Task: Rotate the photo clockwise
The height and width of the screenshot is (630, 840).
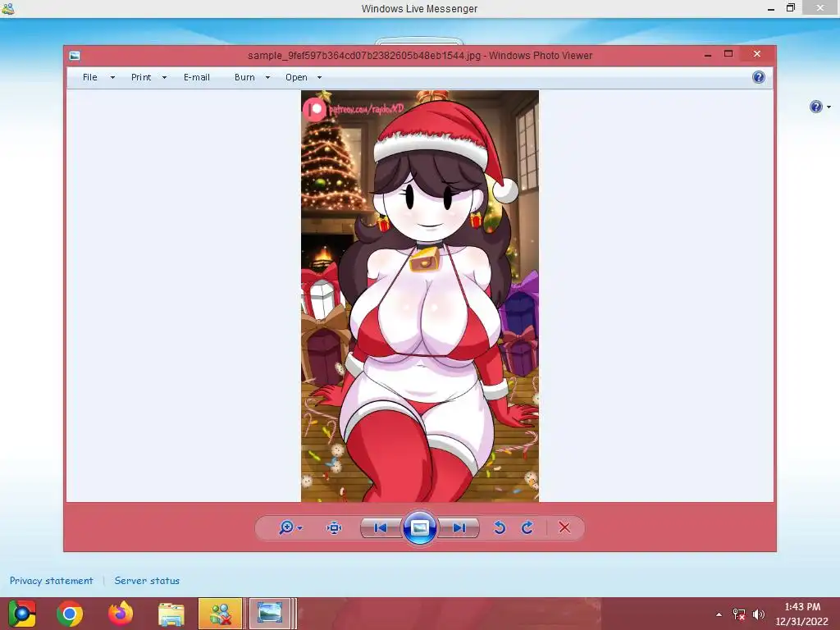Action: 527,527
